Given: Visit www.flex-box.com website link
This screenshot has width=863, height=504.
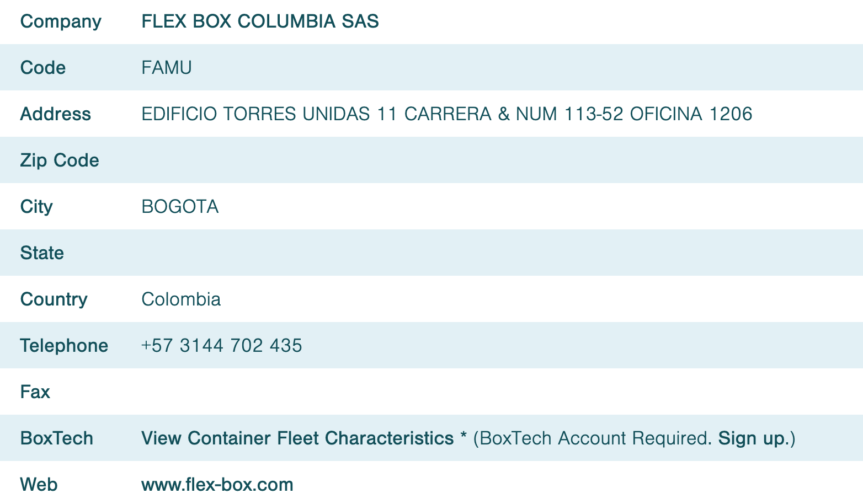Looking at the screenshot, I should pyautogui.click(x=217, y=484).
